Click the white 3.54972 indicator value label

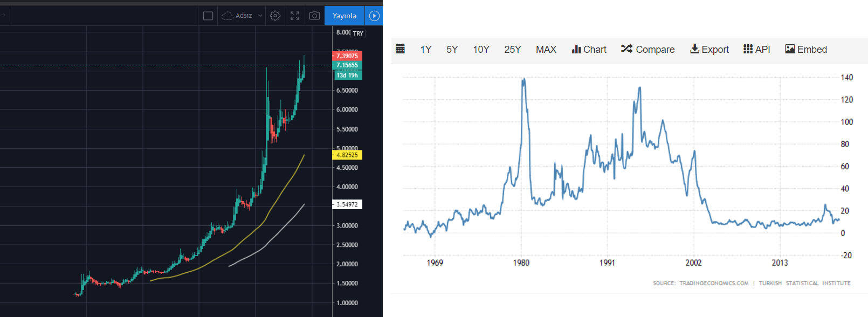coord(347,205)
